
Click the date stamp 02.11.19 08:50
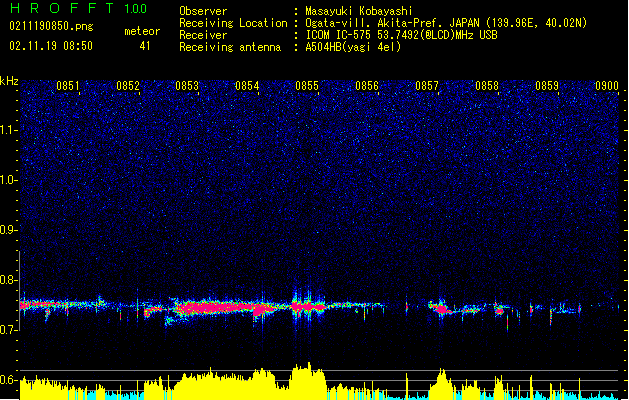tap(51, 46)
